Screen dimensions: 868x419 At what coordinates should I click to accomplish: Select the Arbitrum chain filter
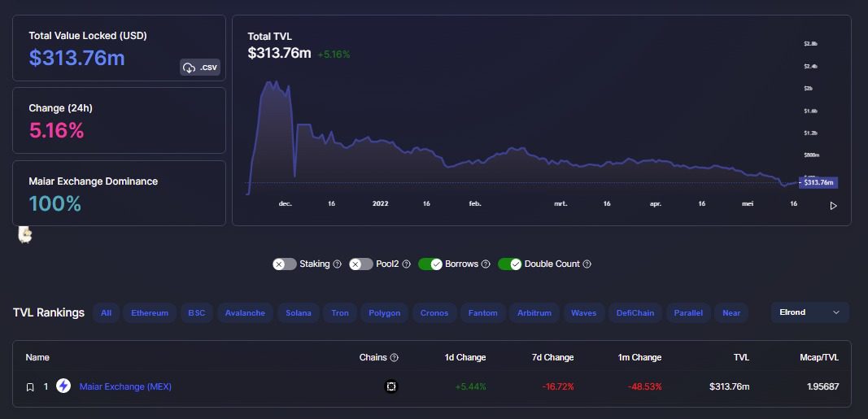[x=534, y=312]
